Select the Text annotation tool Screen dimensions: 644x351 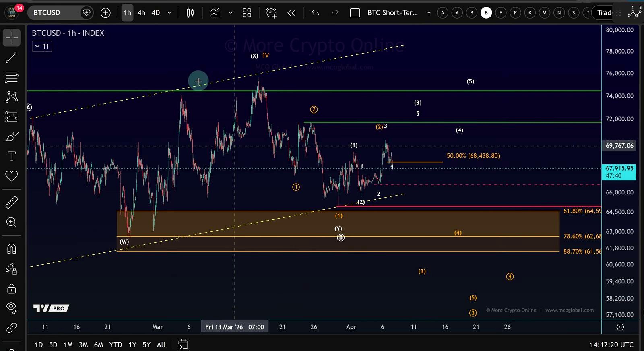point(12,156)
